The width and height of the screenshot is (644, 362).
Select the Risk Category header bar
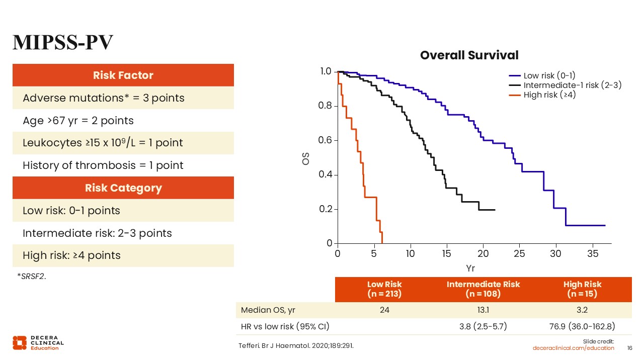tap(123, 188)
